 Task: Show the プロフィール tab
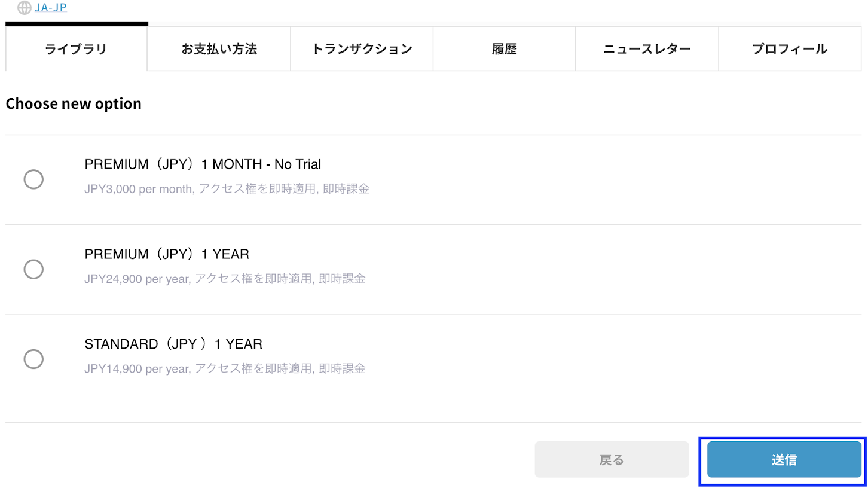point(790,49)
